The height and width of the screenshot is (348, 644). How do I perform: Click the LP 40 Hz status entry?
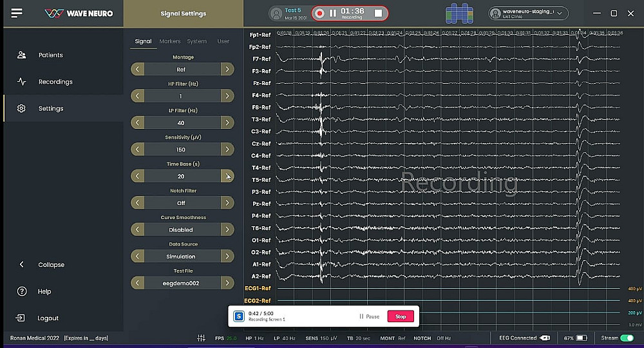click(x=285, y=338)
